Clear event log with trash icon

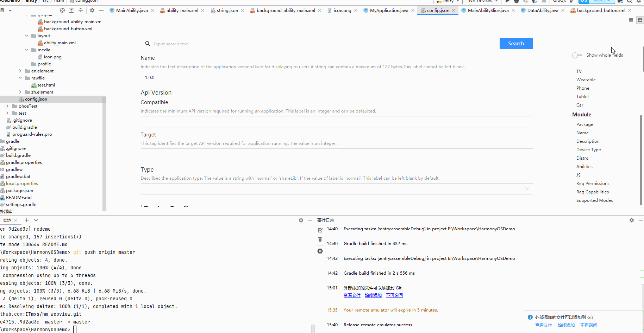click(x=320, y=239)
